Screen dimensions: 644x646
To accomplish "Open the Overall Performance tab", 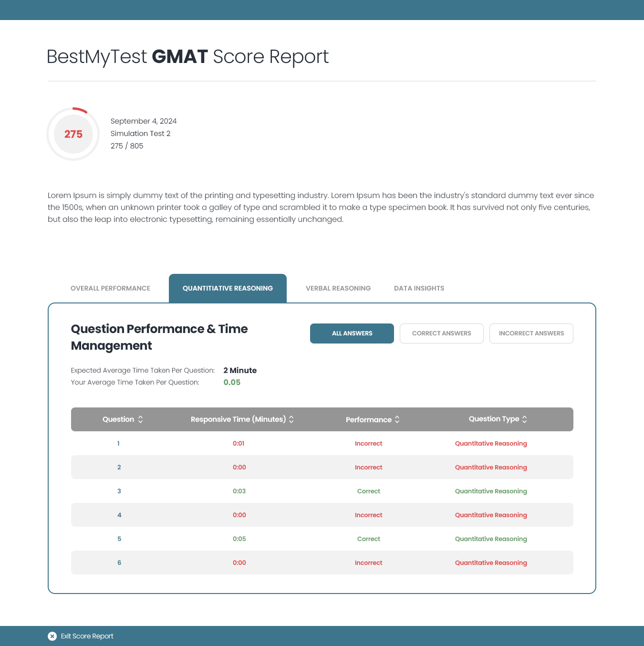I will coord(110,288).
